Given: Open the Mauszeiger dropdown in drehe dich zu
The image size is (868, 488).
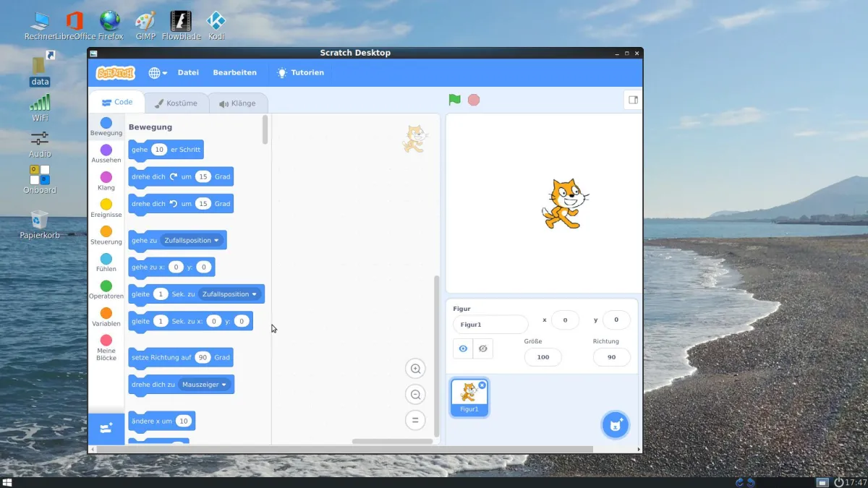Looking at the screenshot, I should (x=205, y=384).
